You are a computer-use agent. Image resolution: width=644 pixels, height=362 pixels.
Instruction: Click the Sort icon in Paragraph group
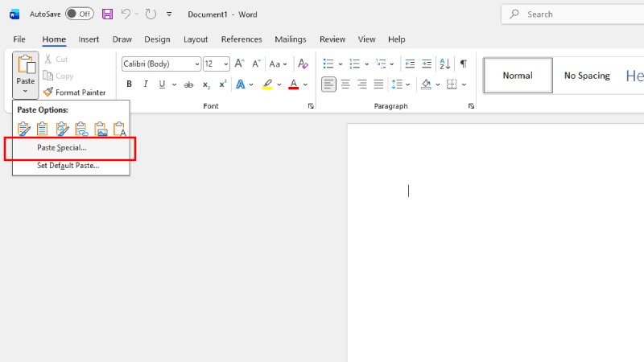444,64
